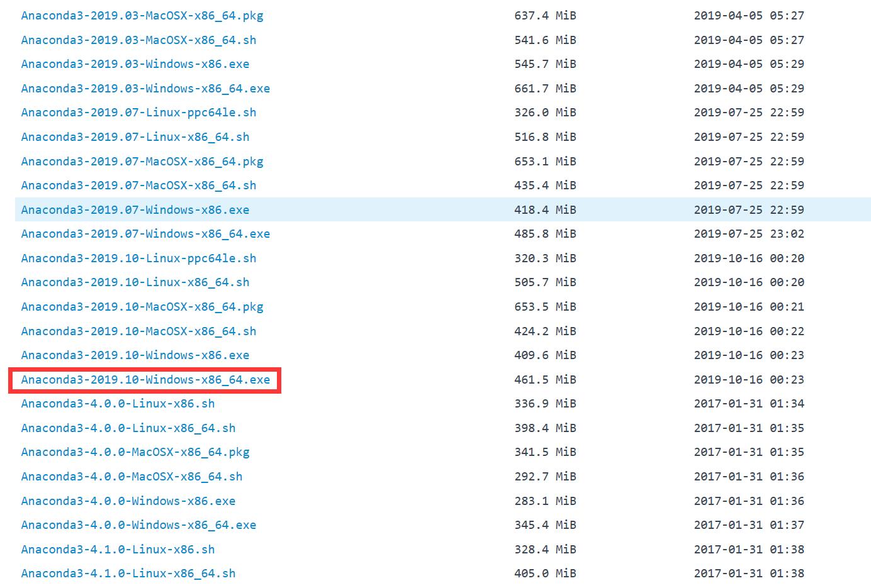Click Anaconda3-4.0.0-Linux-x86.sh link
The width and height of the screenshot is (871, 588).
point(118,403)
